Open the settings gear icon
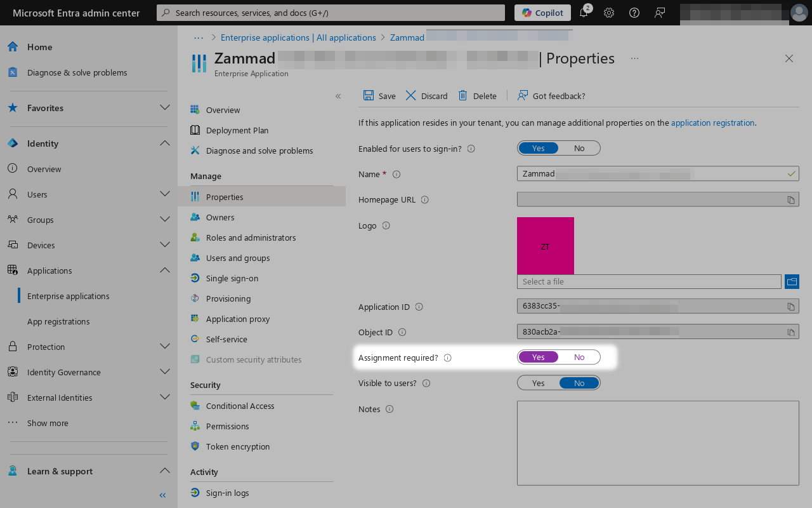 pyautogui.click(x=609, y=13)
